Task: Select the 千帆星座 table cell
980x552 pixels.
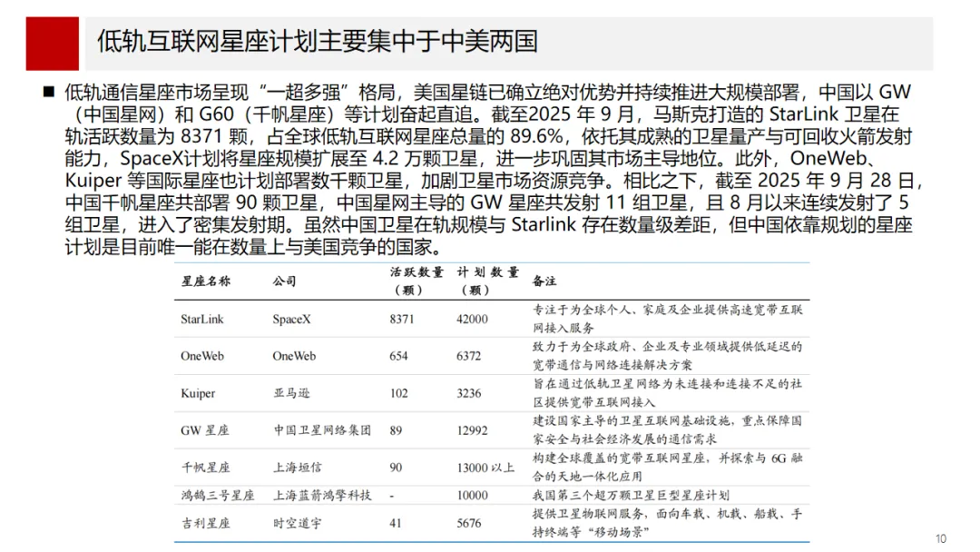Action: (206, 468)
